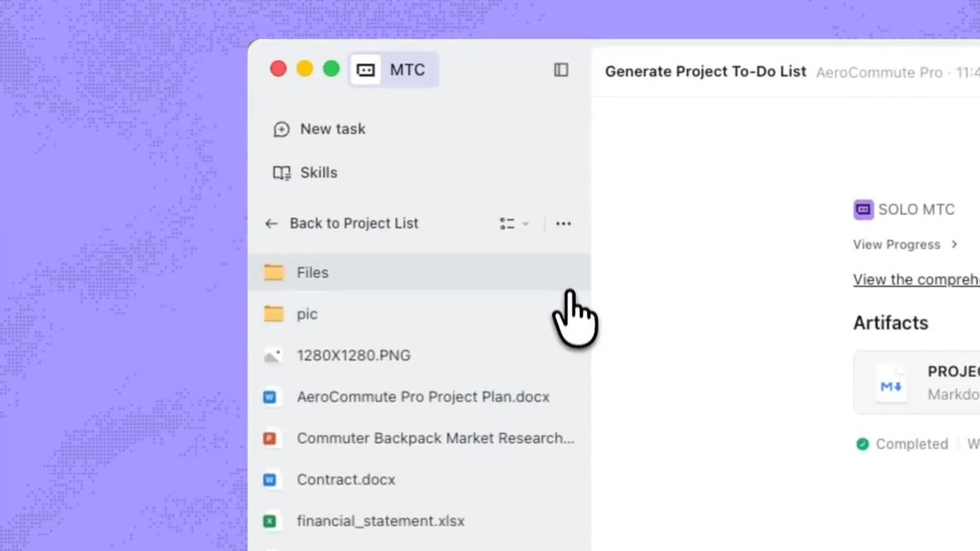Open Commuter Backpack Market Research presentation
This screenshot has width=980, height=551.
point(419,439)
